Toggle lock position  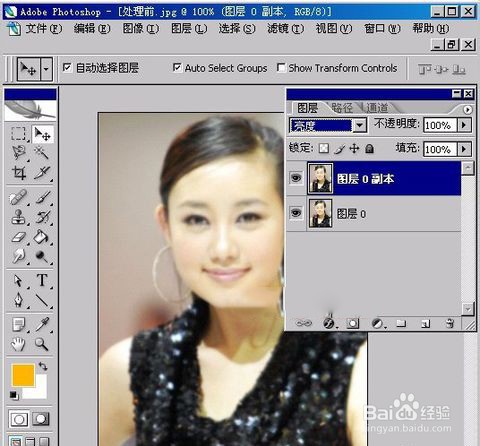(354, 148)
